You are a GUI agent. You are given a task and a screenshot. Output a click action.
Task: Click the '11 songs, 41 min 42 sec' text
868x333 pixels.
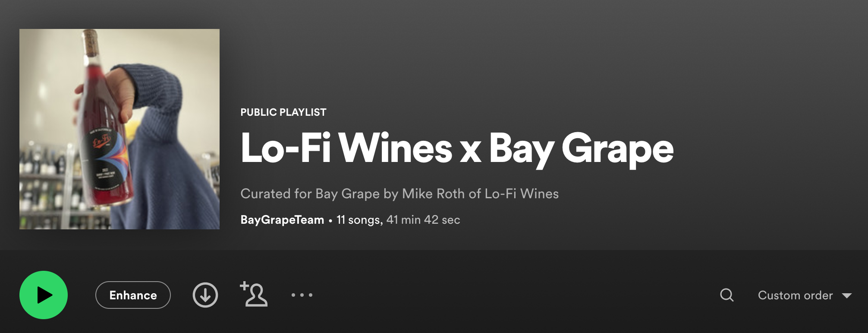pos(398,220)
